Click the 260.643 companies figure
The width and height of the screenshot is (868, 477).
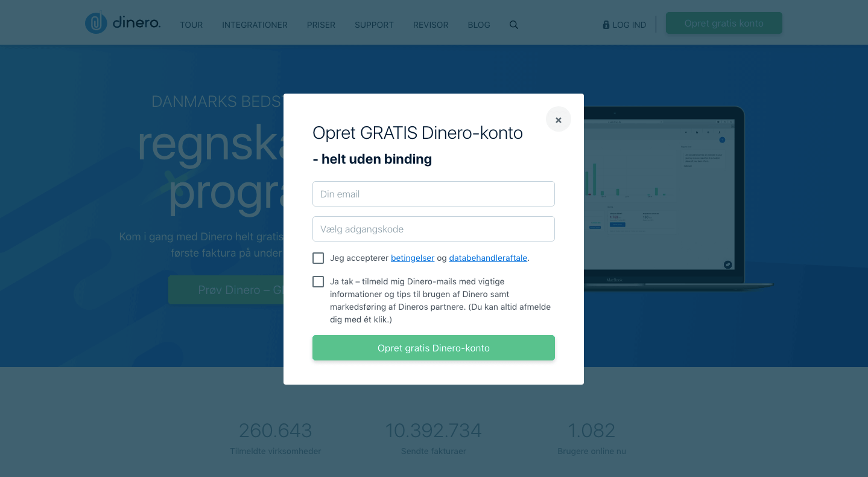(x=276, y=431)
